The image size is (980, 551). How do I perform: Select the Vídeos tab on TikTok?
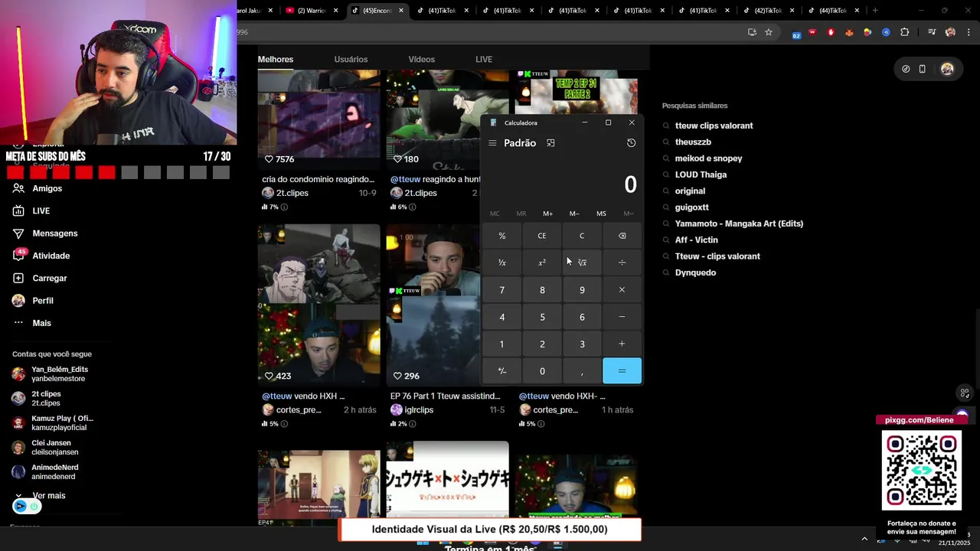[x=421, y=59]
